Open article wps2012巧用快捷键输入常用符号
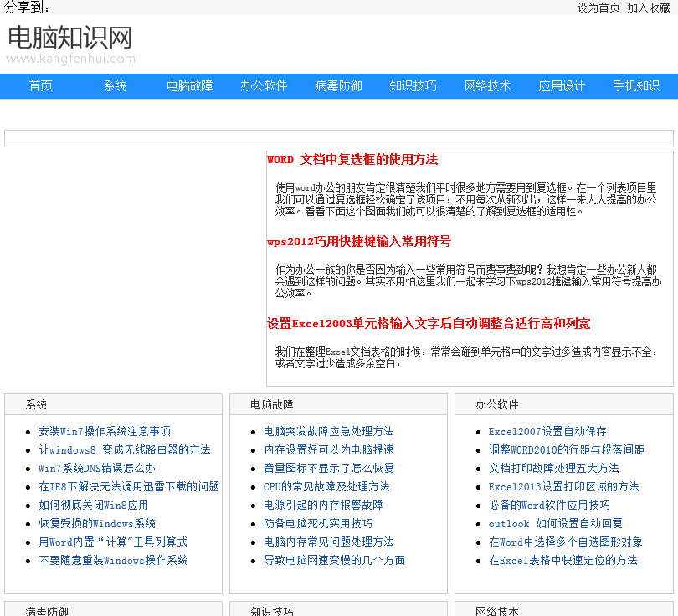 tap(359, 241)
